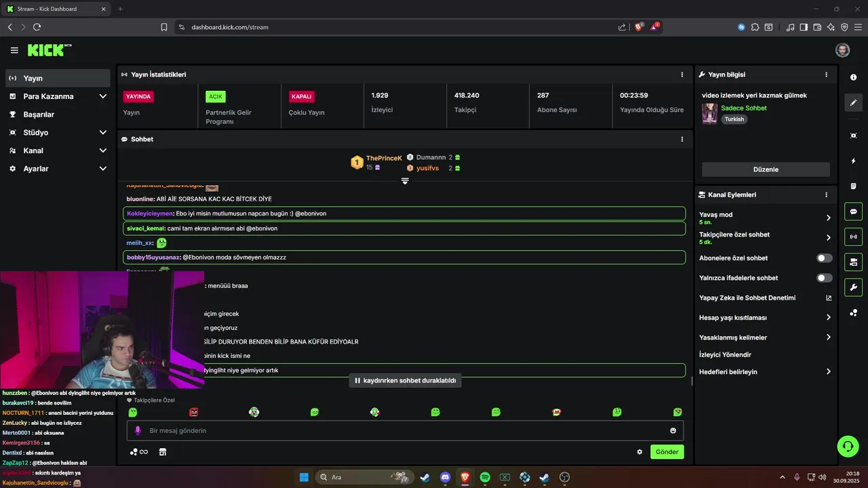Send message with Gönder button
Viewport: 868px width, 488px height.
(x=667, y=452)
